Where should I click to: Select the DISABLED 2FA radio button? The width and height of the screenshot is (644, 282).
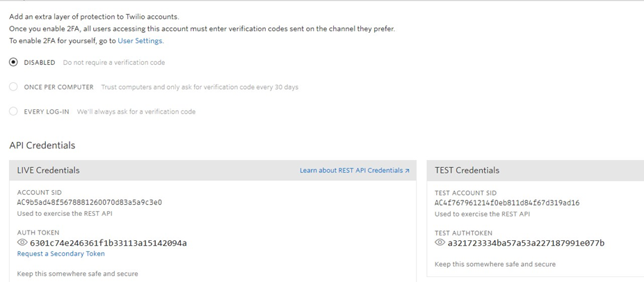(13, 62)
